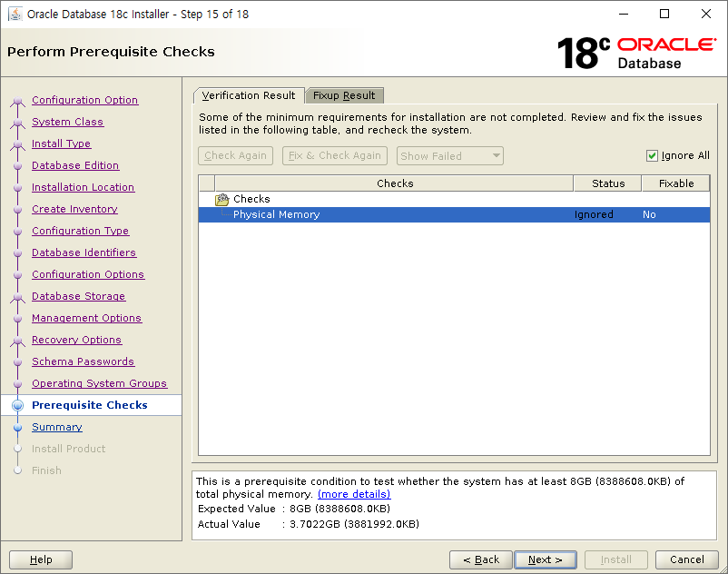Screen dimensions: 728x574
Task: Click the Schema Passwords step marker icon
Action: (17, 362)
